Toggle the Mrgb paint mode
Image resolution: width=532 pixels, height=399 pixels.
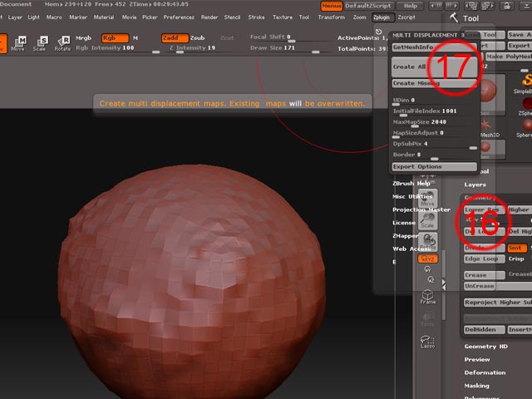[83, 38]
